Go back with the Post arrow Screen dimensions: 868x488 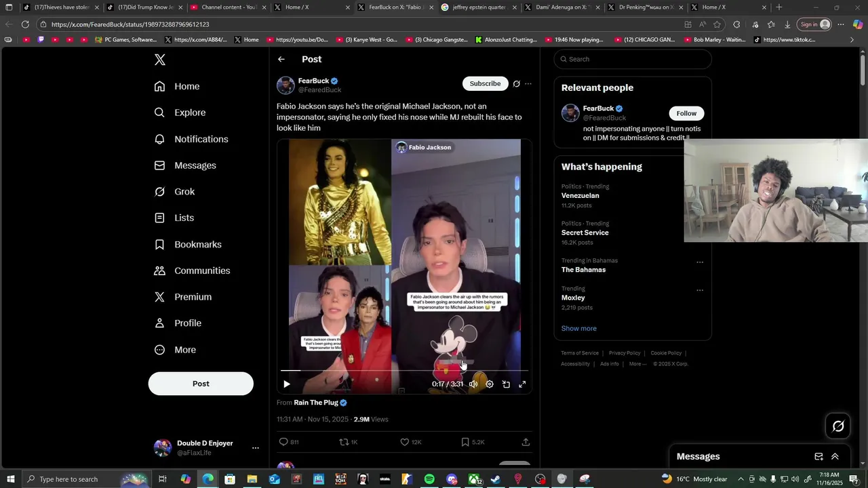tap(281, 59)
